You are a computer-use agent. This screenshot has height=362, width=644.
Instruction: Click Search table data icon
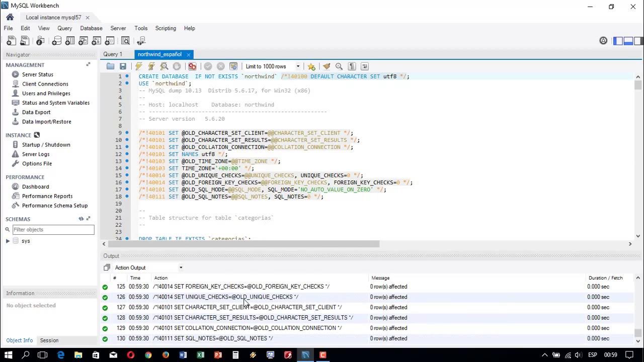click(125, 41)
